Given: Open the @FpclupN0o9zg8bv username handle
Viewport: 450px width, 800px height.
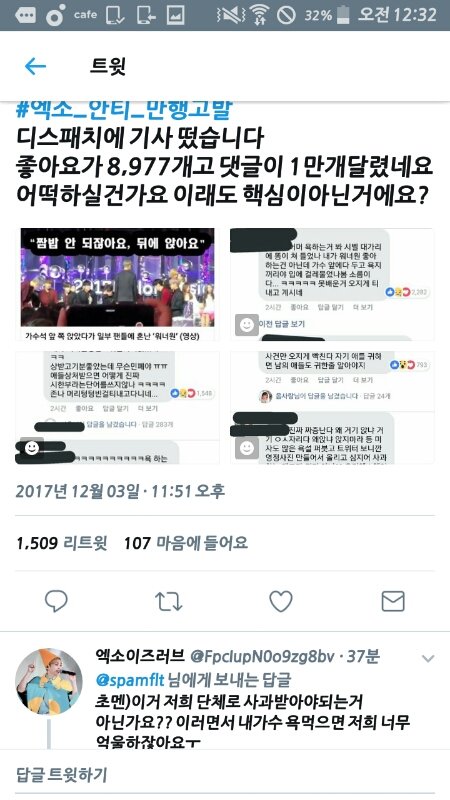Looking at the screenshot, I should click(x=262, y=657).
